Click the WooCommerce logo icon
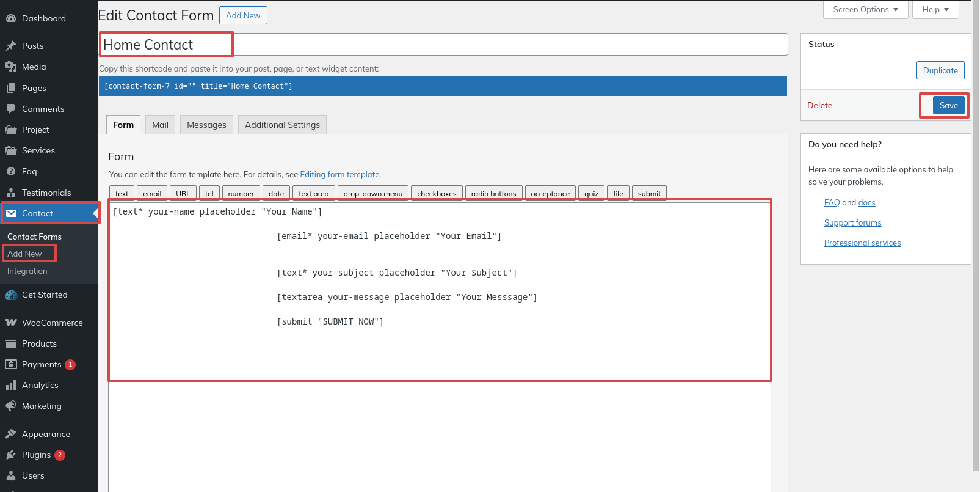 click(11, 323)
